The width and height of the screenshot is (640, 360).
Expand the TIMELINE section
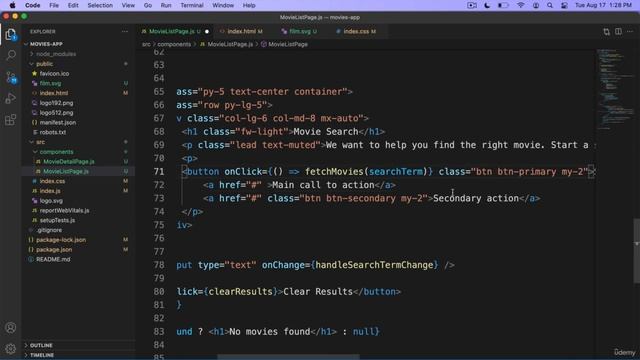[42, 355]
